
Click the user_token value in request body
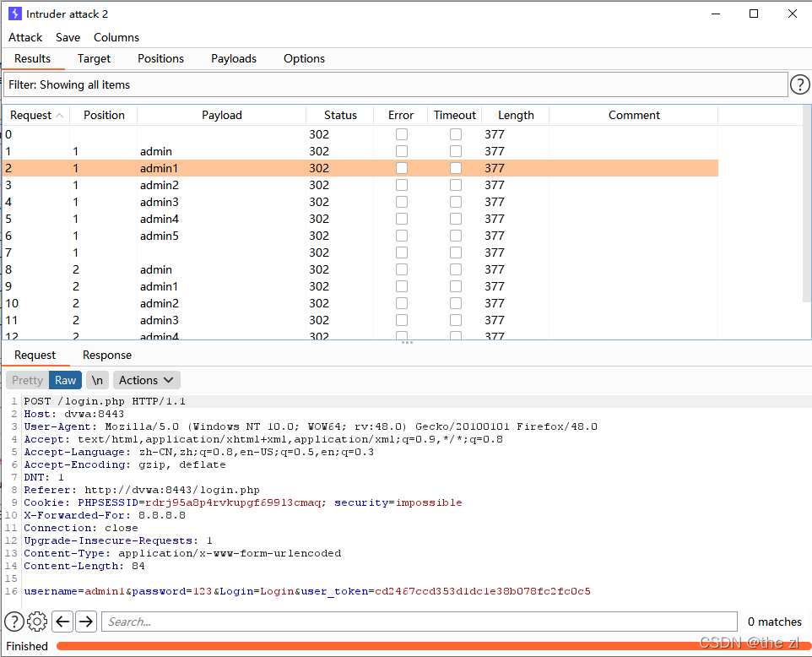pos(483,591)
